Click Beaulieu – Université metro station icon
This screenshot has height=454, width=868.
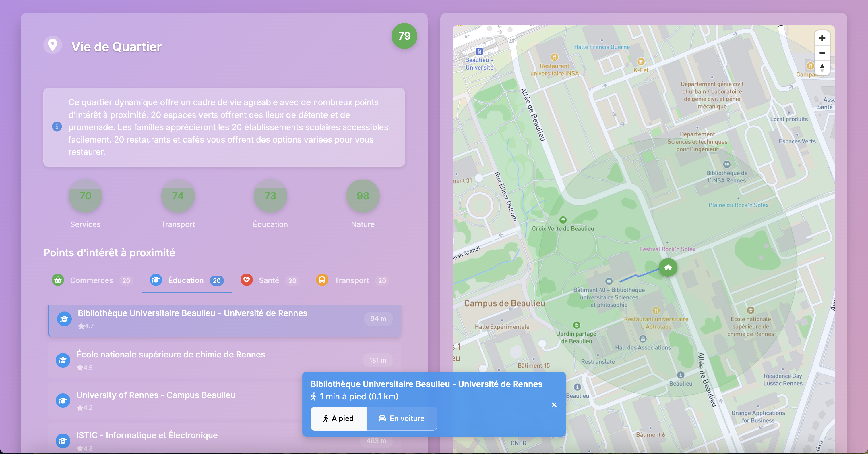479,51
